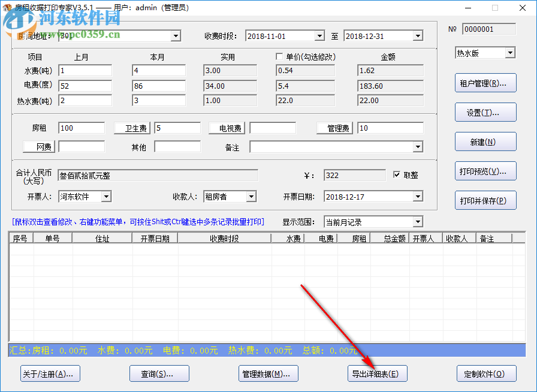
Task: Click the 新建(N) new record button
Action: 485,141
